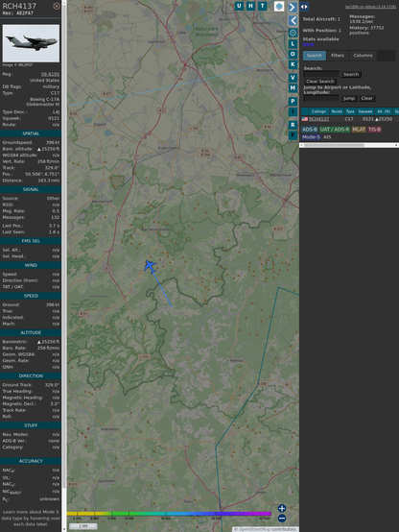The height and width of the screenshot is (532, 399).
Task: Click the double-arrow sidebar width icon
Action: pos(304,7)
